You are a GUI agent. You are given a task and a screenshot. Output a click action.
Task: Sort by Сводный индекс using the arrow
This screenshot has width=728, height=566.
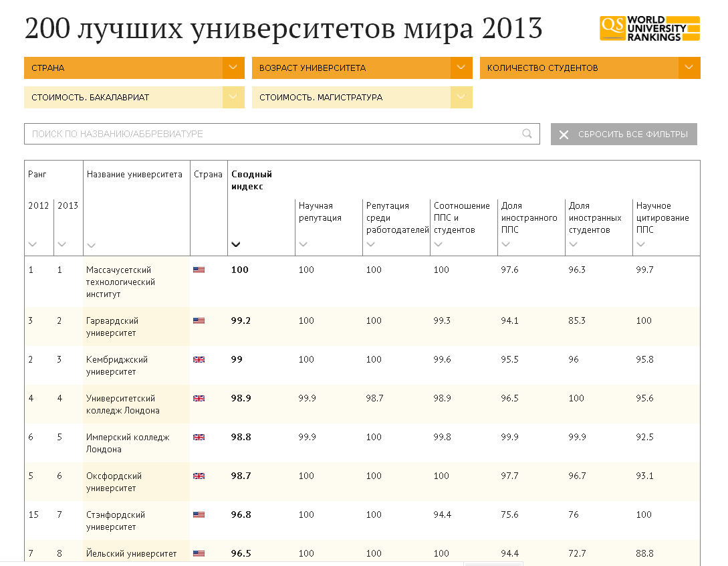235,244
